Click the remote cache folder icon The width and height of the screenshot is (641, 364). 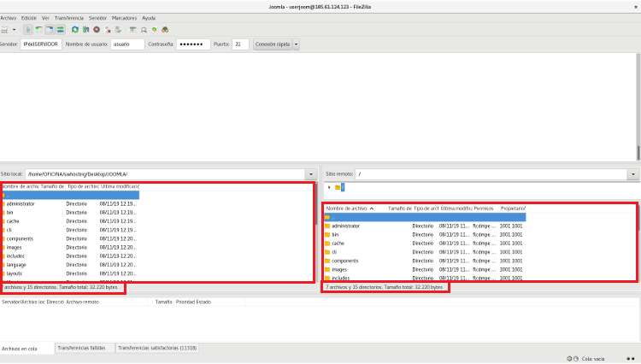coord(327,244)
